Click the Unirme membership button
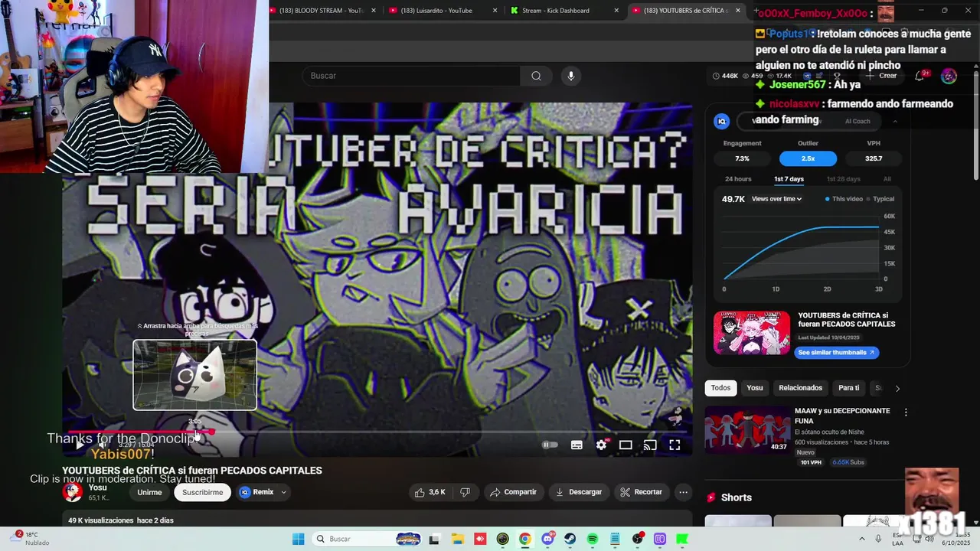 coord(149,492)
